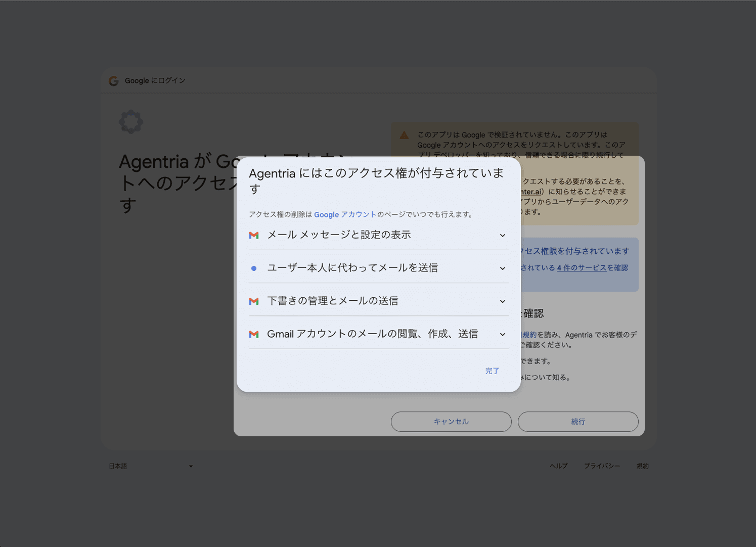Click the Gmail icon beside 下書きの管理とメールの送信

pos(254,301)
